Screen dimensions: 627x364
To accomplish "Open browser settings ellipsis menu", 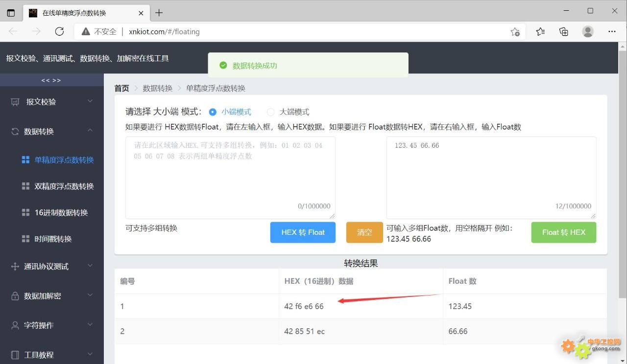I will pyautogui.click(x=612, y=31).
